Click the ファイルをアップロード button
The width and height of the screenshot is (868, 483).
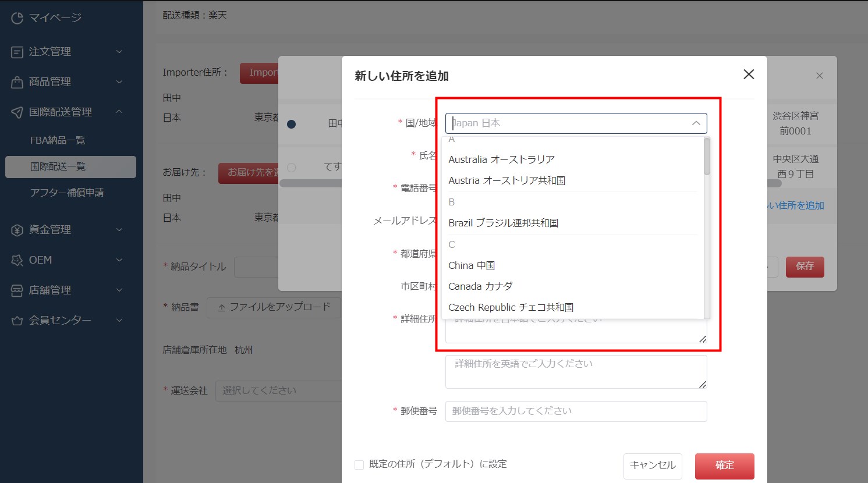point(274,307)
